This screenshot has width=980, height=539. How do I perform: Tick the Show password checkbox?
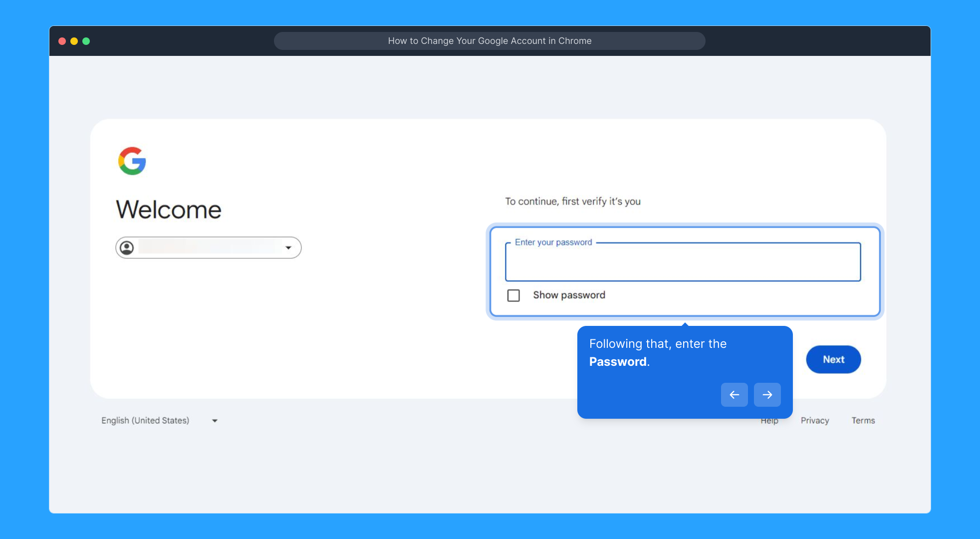point(513,295)
